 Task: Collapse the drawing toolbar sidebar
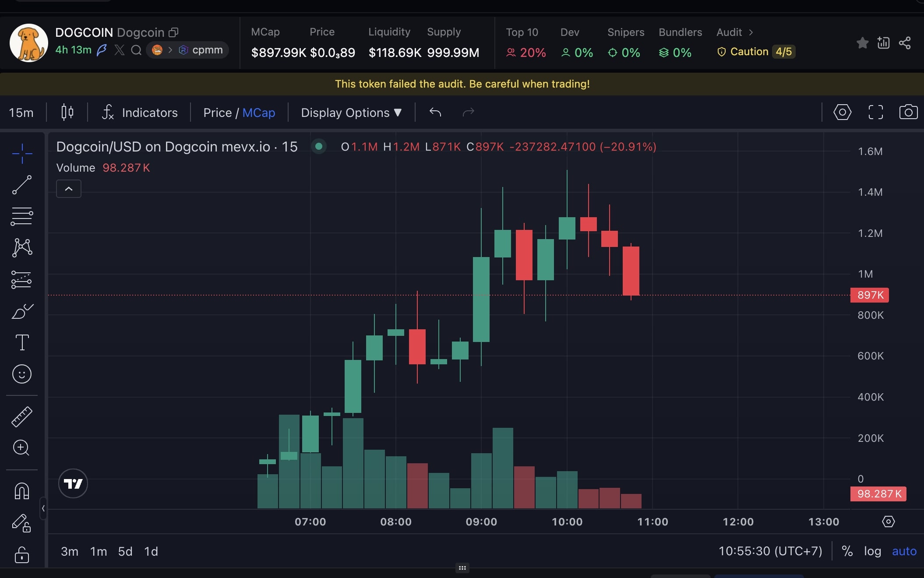point(43,508)
